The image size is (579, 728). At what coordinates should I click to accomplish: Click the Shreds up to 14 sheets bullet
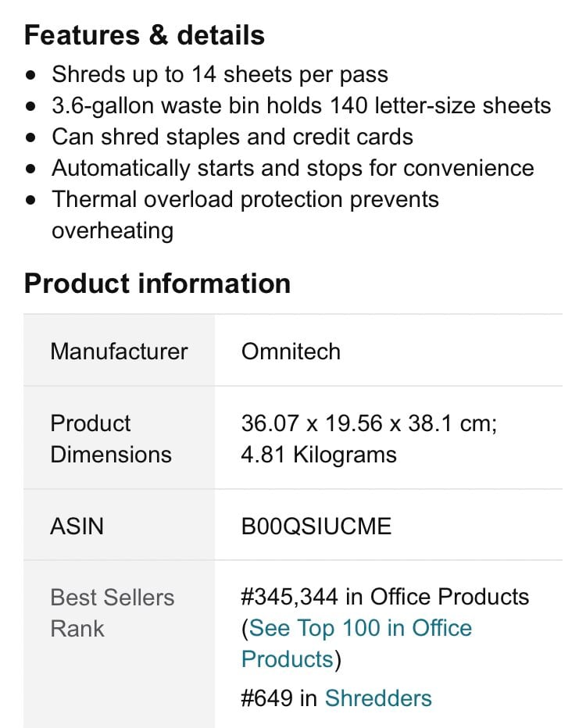point(220,74)
